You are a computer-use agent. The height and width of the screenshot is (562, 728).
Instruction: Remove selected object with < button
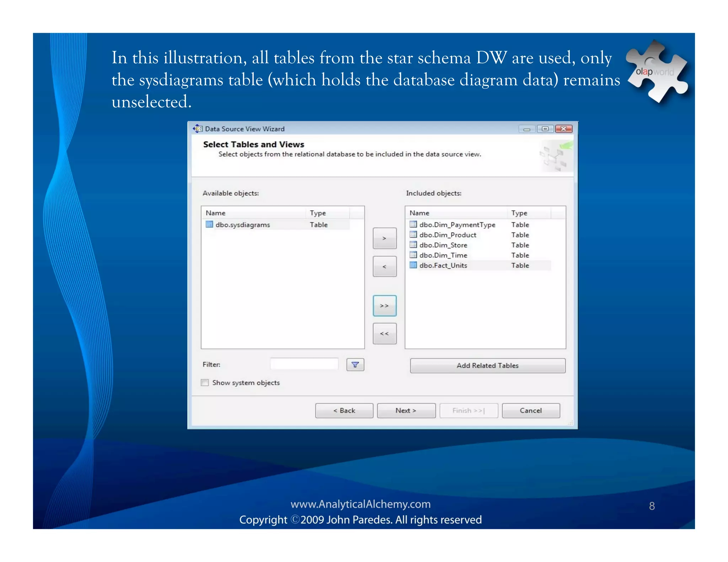[384, 266]
